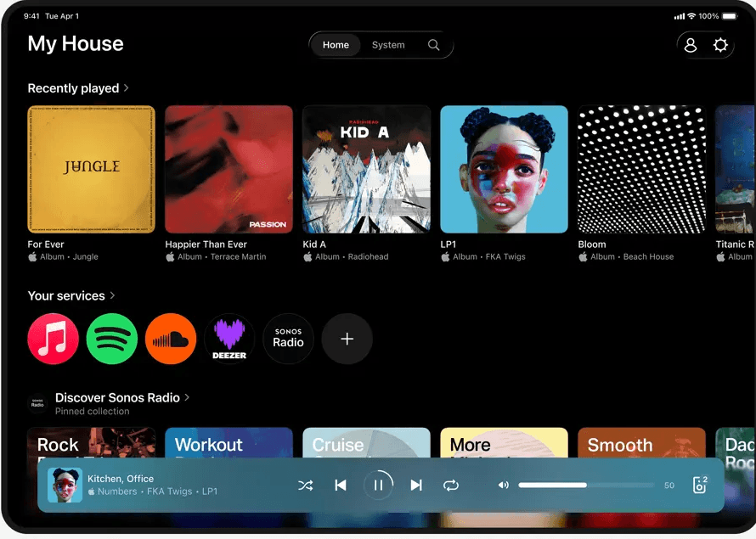756x539 pixels.
Task: Open the Apple Music service
Action: pos(53,339)
